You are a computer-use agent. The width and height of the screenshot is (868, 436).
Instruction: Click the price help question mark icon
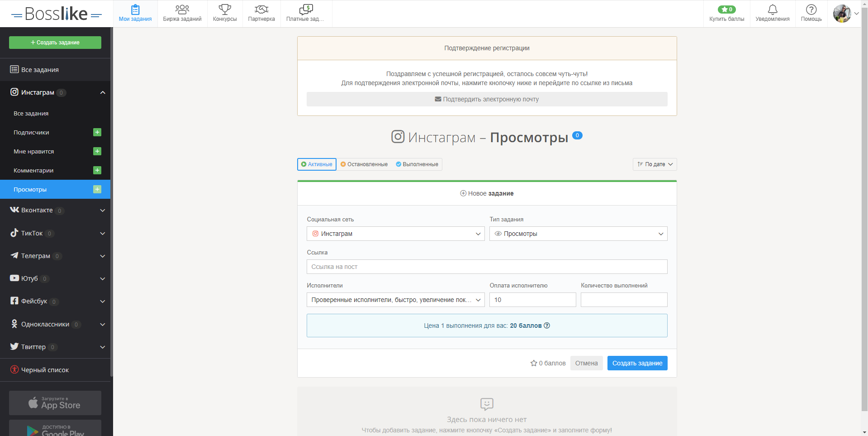point(547,326)
